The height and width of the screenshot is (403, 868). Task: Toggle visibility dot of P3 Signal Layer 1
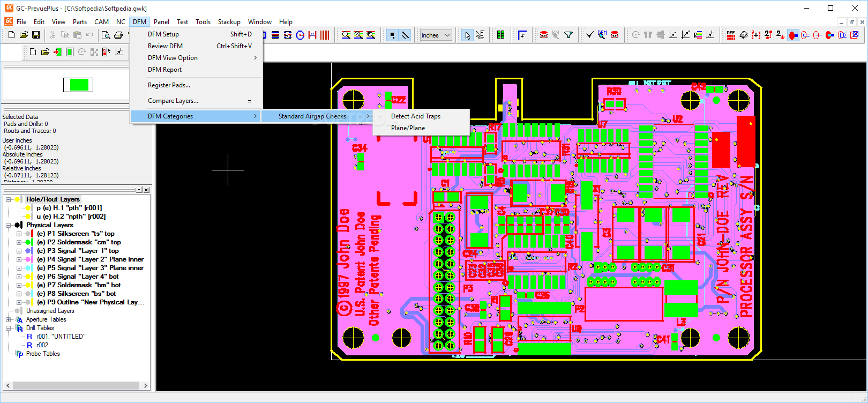tap(28, 251)
